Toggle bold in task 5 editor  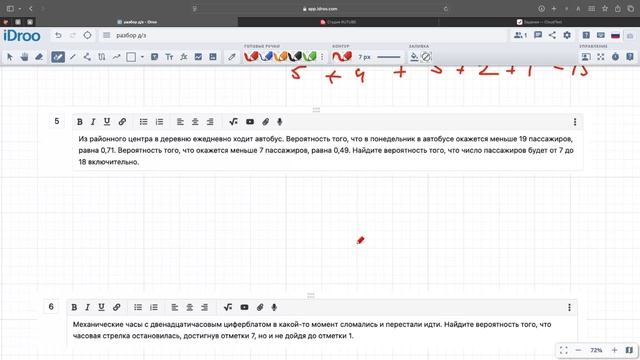coord(80,122)
